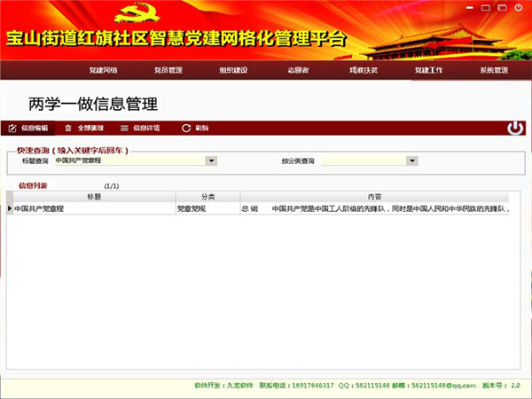The image size is (532, 399).
Task: Click the QQ：582115148 footer text
Action: click(364, 386)
